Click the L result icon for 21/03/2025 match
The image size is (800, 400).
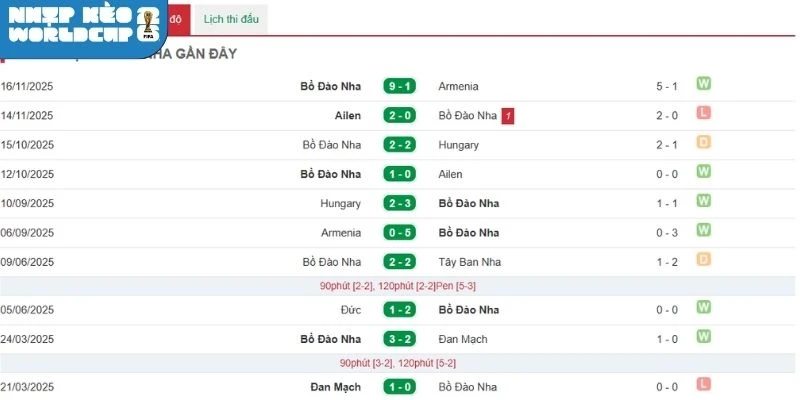click(x=703, y=385)
